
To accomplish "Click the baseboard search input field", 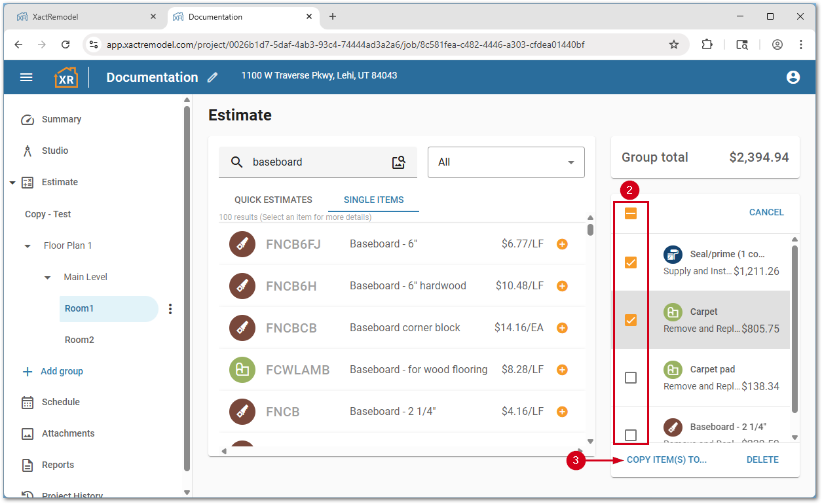I will pos(314,162).
